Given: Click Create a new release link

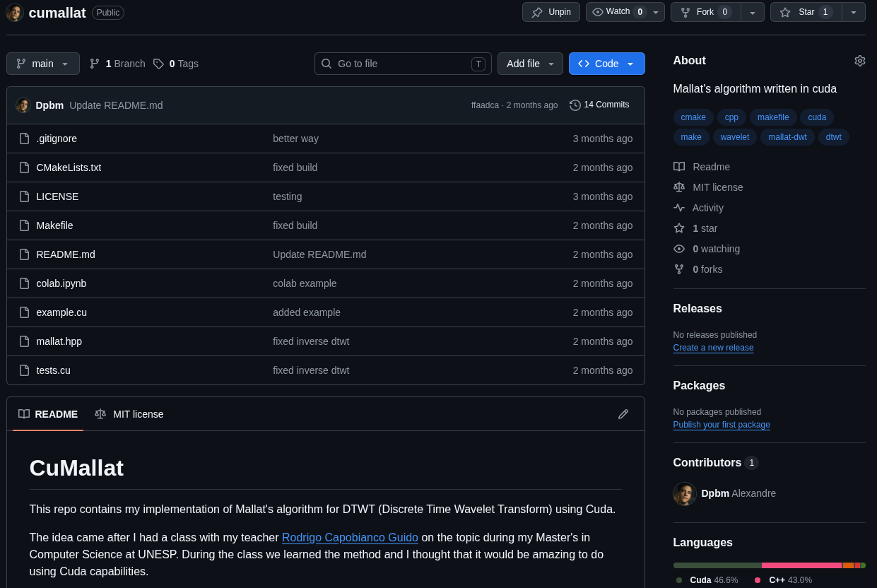Looking at the screenshot, I should coord(713,348).
